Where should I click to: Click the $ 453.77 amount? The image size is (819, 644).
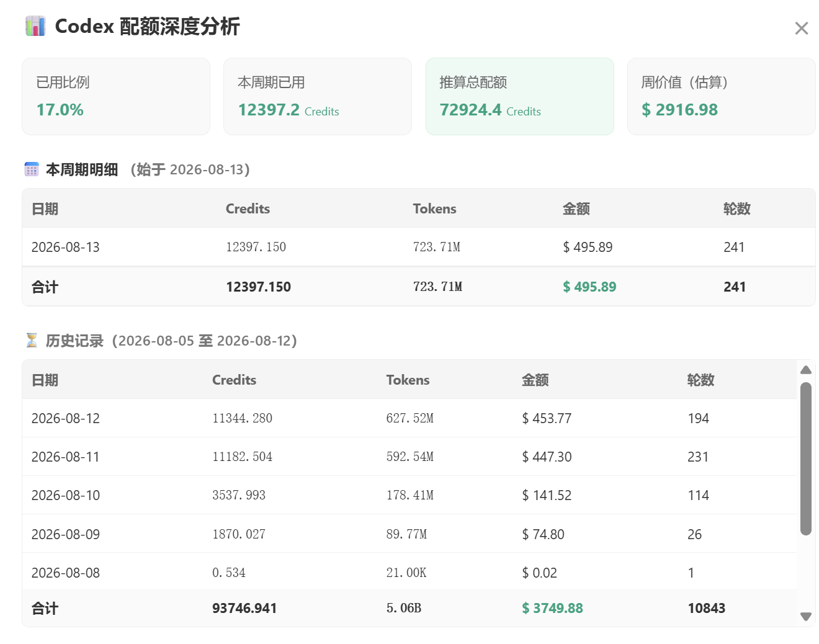click(547, 418)
